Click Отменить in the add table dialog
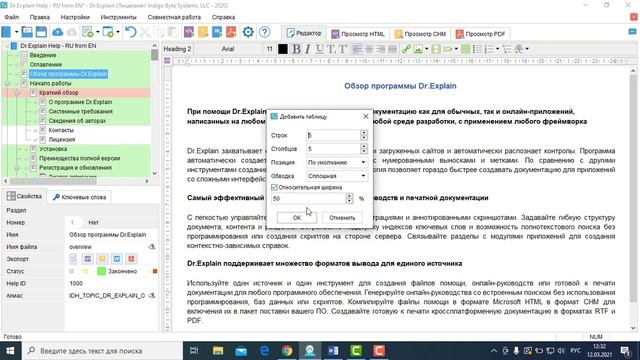Image resolution: width=640 pixels, height=360 pixels. tap(342, 218)
